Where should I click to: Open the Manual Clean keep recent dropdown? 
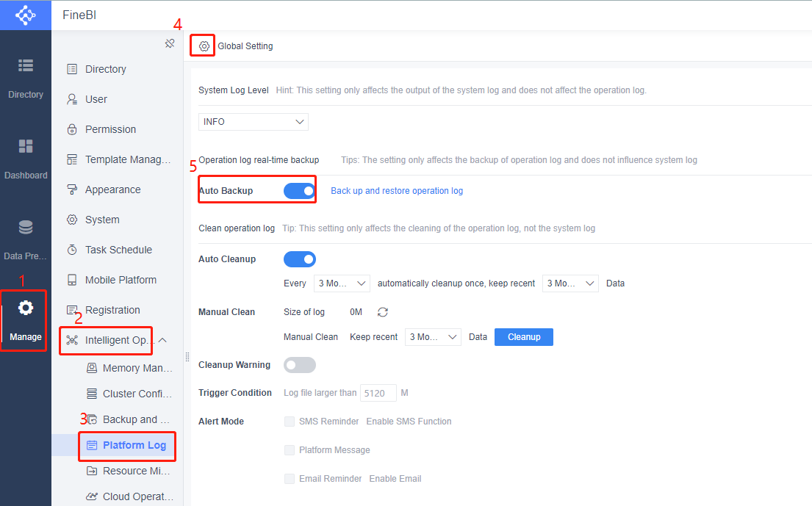point(434,337)
